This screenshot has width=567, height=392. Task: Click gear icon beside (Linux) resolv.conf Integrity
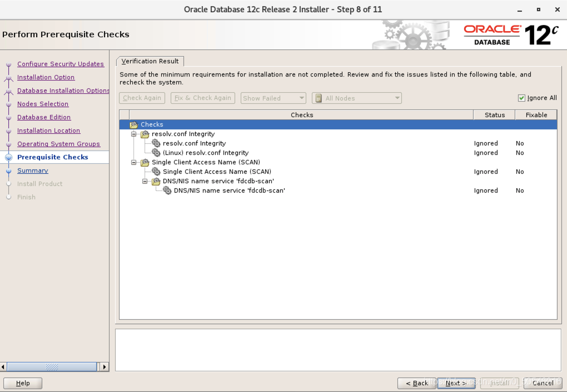coord(156,153)
